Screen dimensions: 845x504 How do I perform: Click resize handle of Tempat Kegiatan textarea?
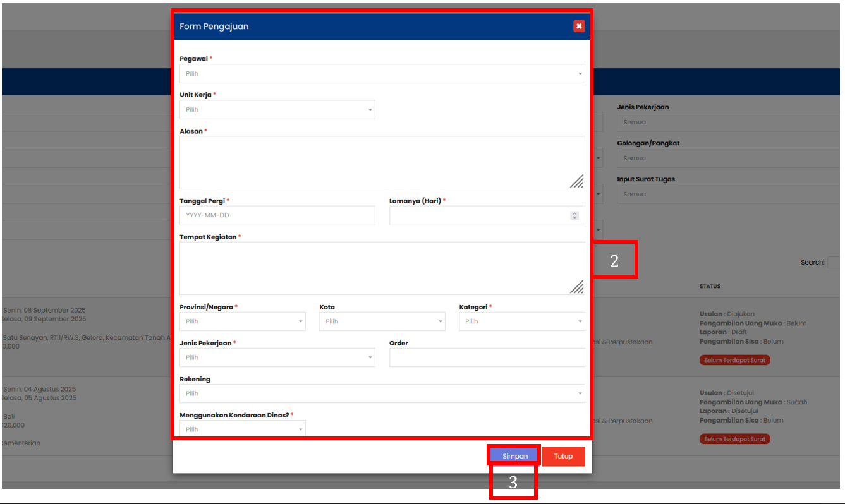577,287
